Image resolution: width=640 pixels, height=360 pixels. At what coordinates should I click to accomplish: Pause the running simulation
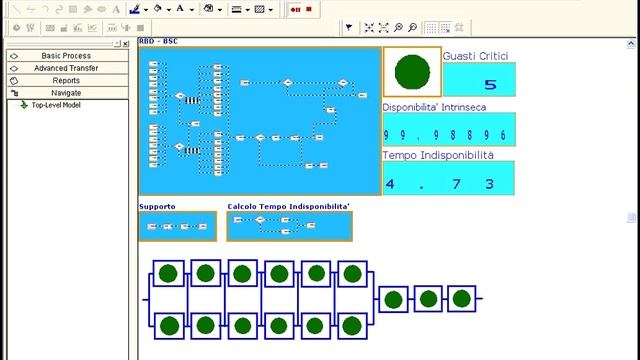tap(296, 9)
